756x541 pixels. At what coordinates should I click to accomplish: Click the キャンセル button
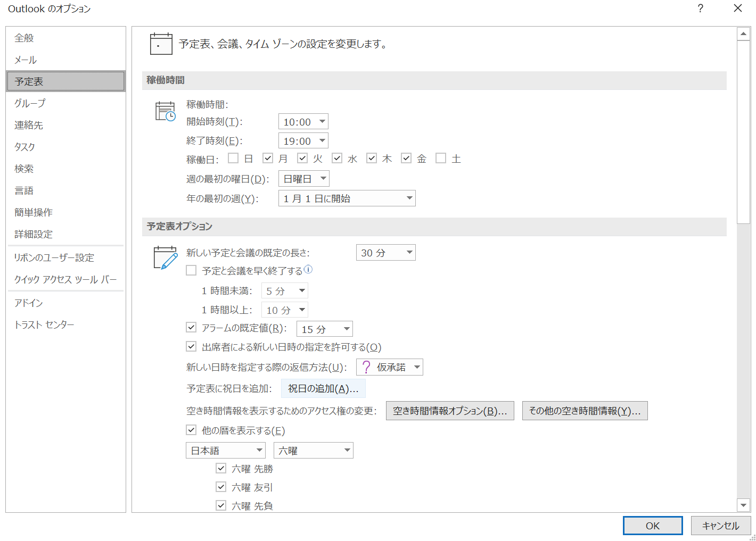721,526
